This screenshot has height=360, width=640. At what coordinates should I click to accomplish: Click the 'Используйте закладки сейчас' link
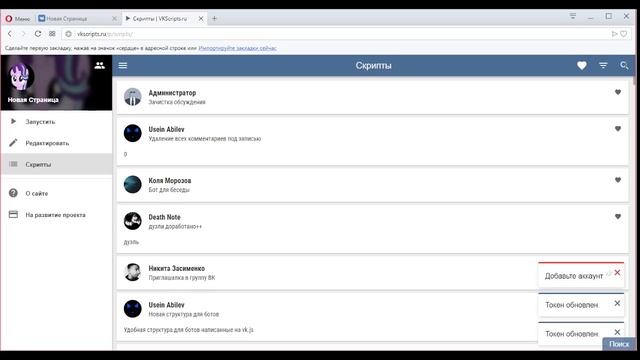[237, 48]
